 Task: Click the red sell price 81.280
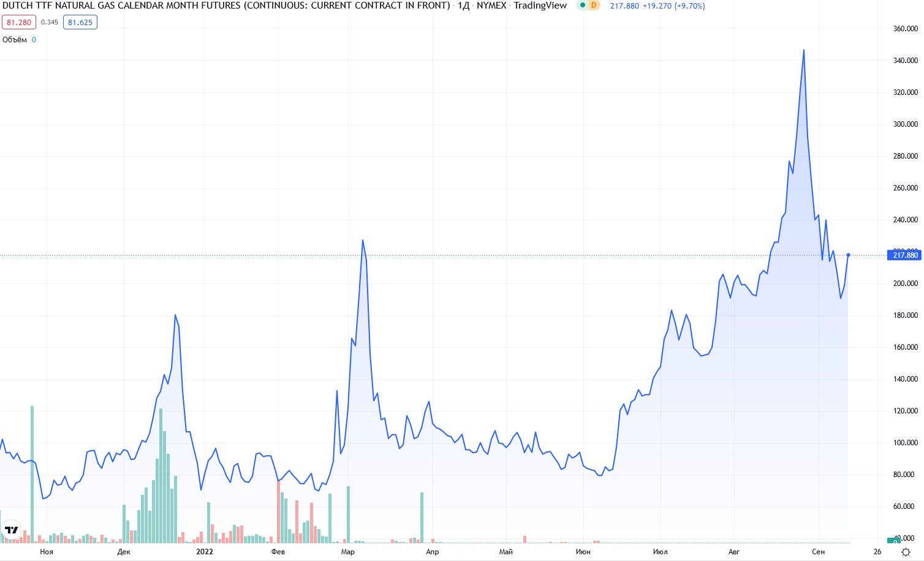[19, 23]
